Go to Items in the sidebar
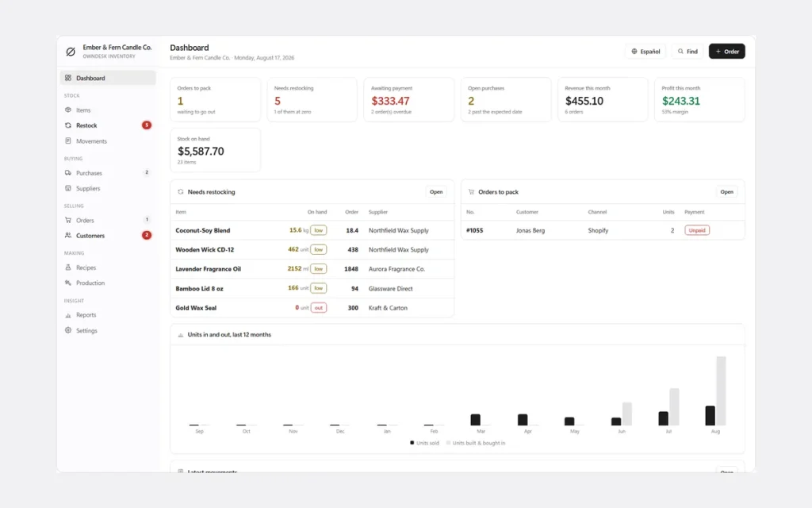Image resolution: width=812 pixels, height=508 pixels. pyautogui.click(x=108, y=110)
